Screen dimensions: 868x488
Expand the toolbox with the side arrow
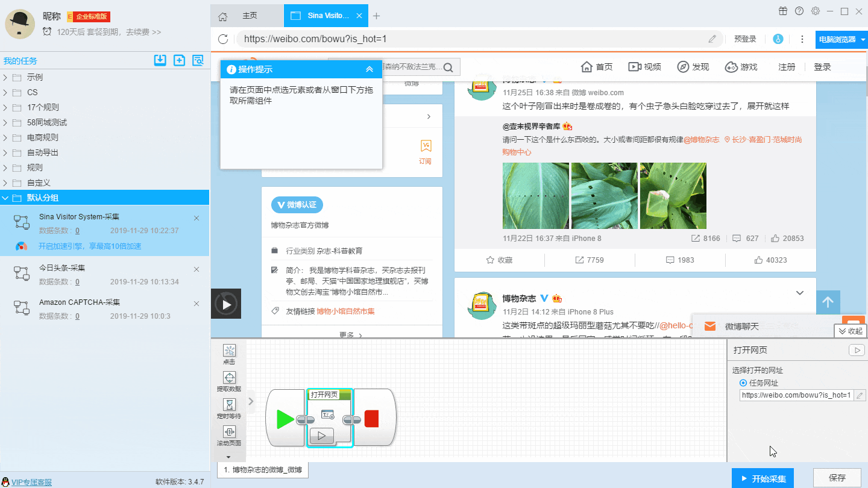click(251, 401)
